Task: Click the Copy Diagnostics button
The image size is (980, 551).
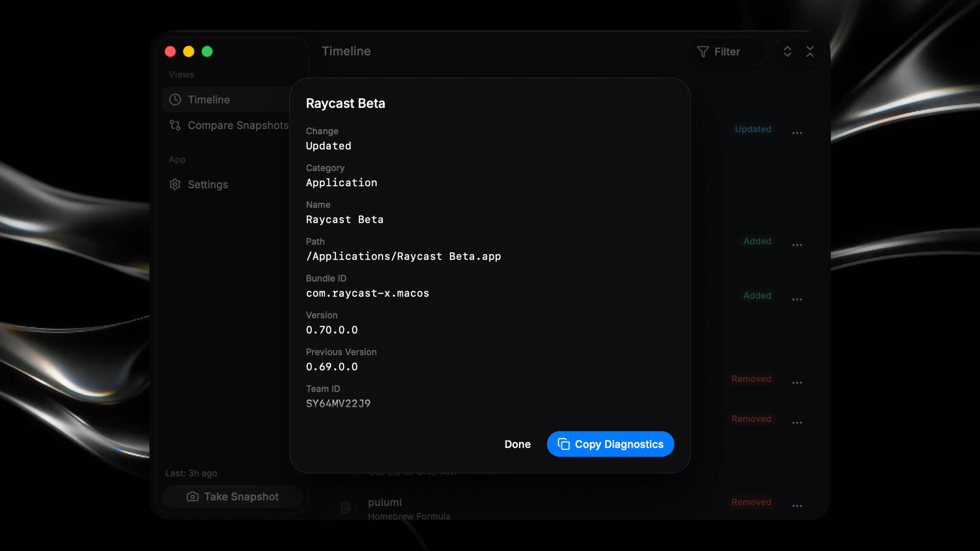Action: point(610,444)
